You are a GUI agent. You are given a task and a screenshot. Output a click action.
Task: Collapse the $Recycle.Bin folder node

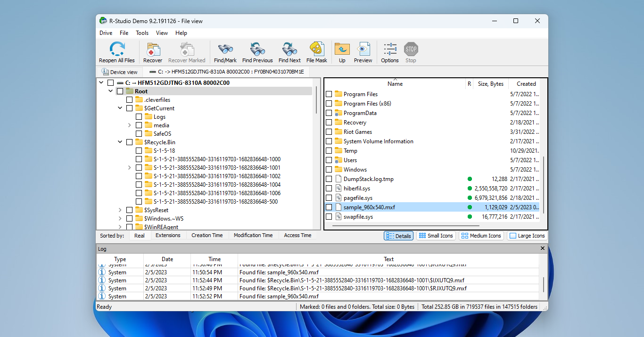pyautogui.click(x=120, y=142)
